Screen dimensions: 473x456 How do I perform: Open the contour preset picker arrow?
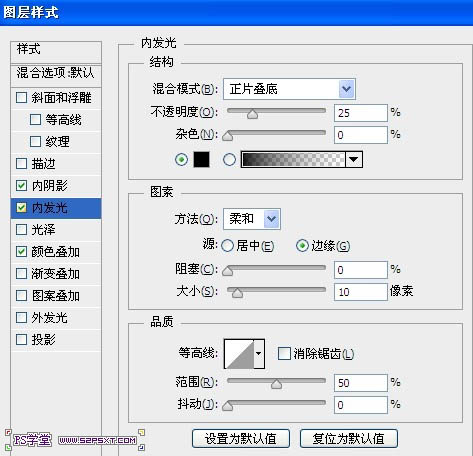(x=259, y=354)
